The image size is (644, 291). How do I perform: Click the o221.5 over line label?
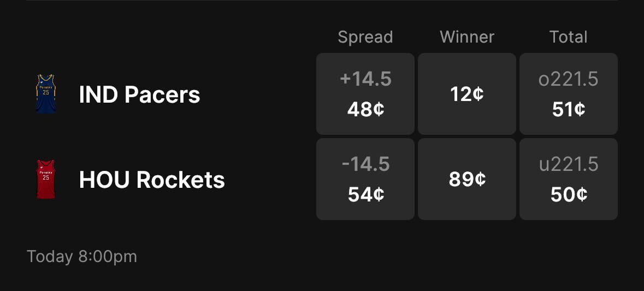click(569, 80)
